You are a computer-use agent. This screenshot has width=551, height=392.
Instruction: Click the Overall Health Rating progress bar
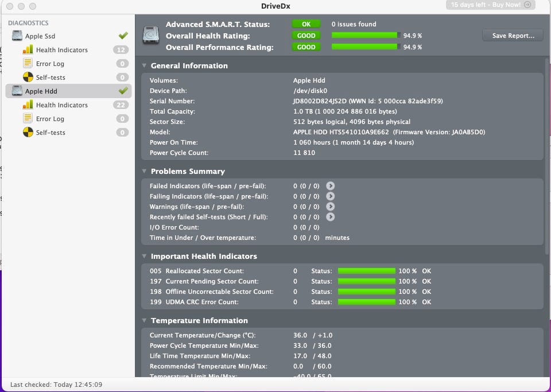366,36
